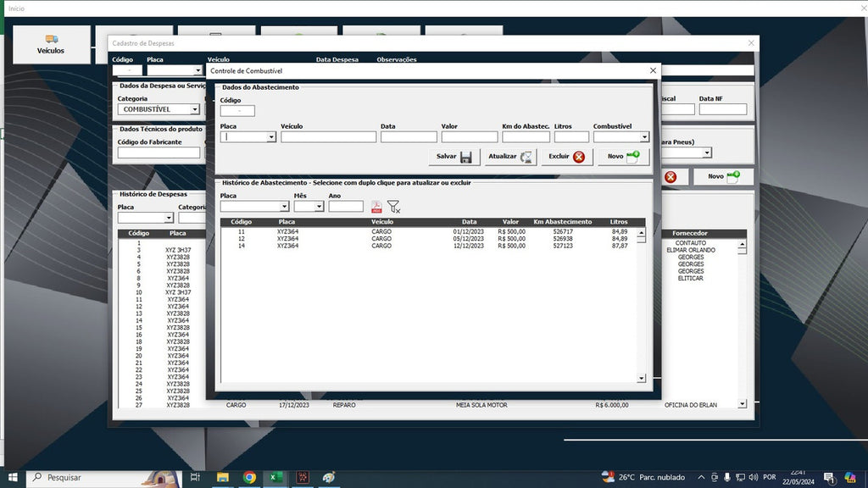Switch to Excel in taskbar

tap(275, 477)
